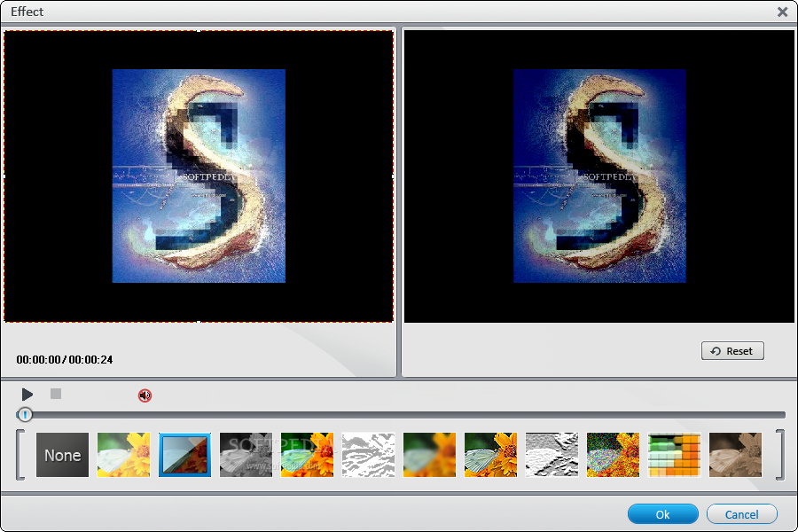798x532 pixels.
Task: Close the Effect dialog
Action: [783, 12]
